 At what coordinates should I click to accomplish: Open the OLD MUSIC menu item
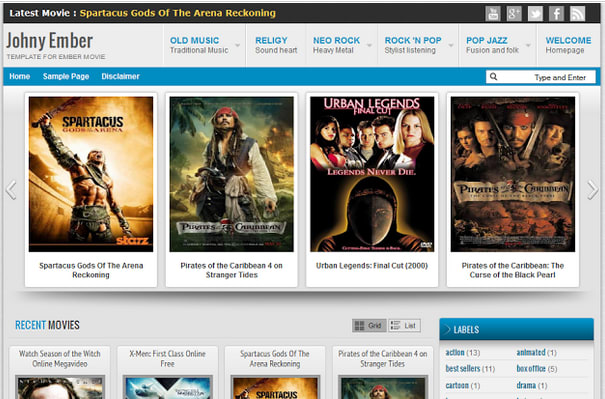tap(199, 45)
